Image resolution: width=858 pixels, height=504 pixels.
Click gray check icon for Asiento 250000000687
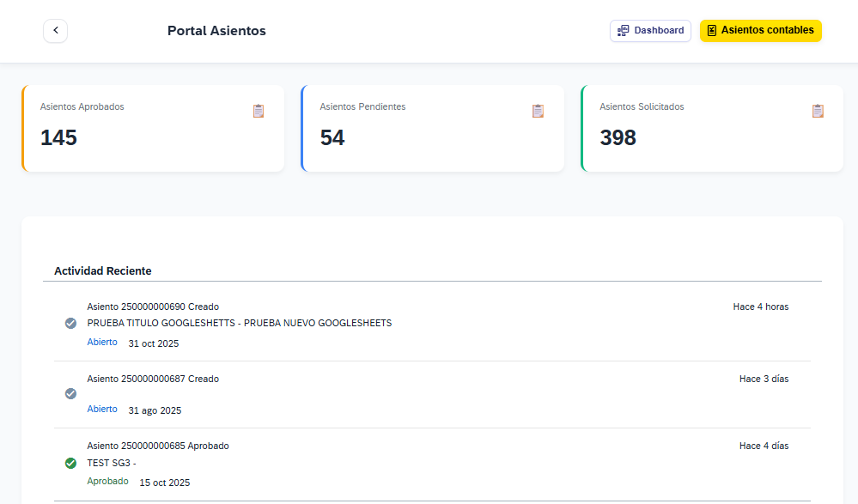pyautogui.click(x=70, y=394)
